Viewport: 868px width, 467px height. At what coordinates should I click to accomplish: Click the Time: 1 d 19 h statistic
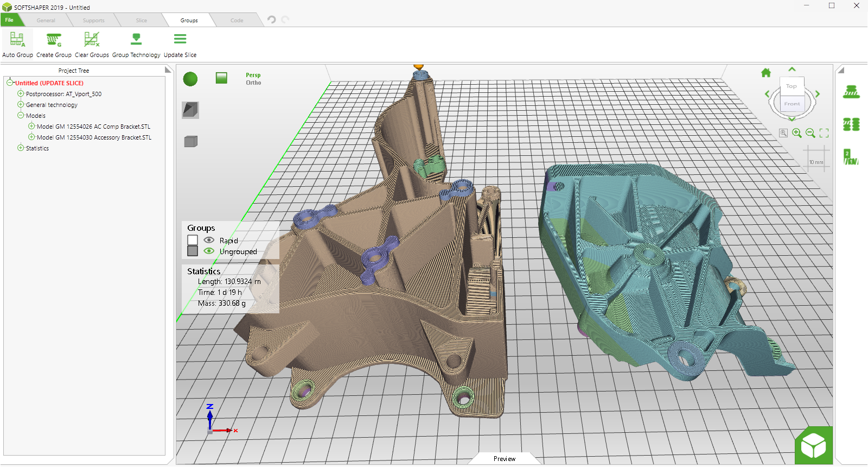220,292
